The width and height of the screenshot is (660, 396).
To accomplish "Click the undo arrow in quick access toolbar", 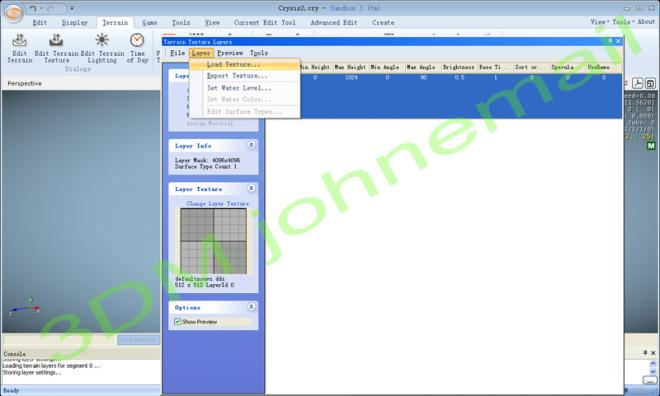I will (x=33, y=8).
